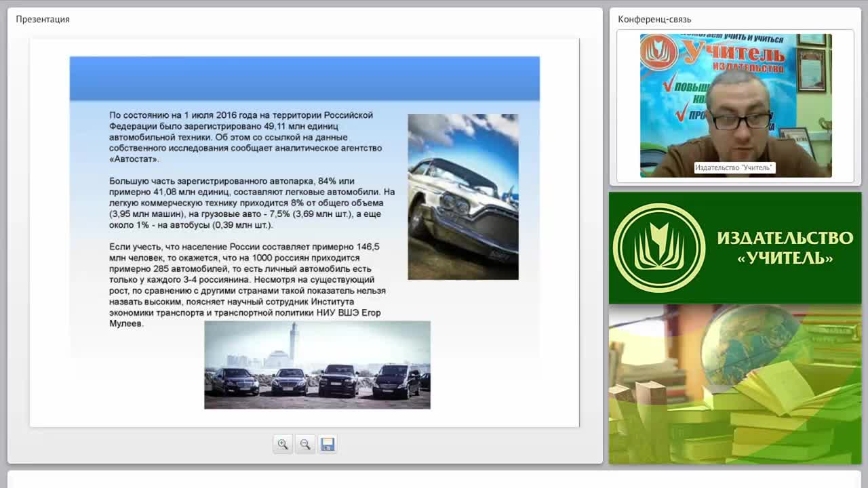Click the paragraph starting "По состоянию на 1 июля"
The height and width of the screenshot is (488, 868).
click(245, 137)
